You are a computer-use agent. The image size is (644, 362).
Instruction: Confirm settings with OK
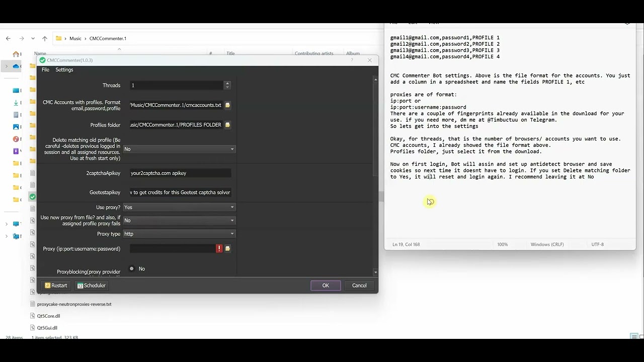326,286
